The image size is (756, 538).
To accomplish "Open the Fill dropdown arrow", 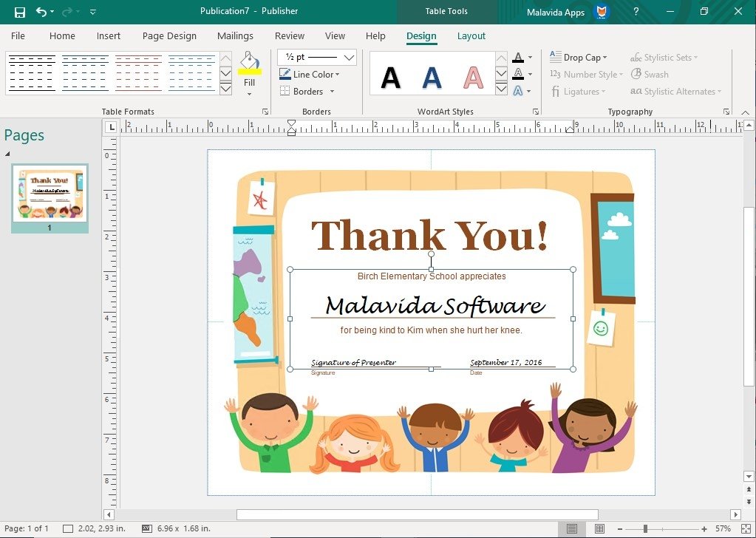I will pos(249,94).
